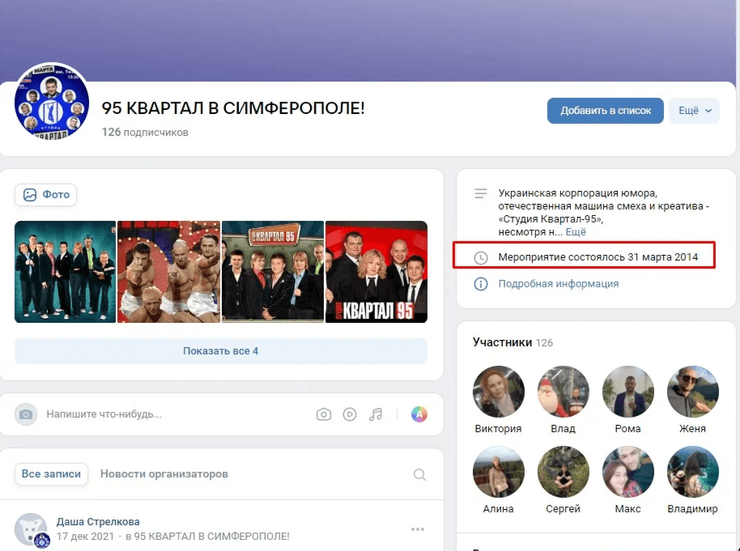Open participant Рома's avatar
This screenshot has height=551, width=740.
(628, 392)
